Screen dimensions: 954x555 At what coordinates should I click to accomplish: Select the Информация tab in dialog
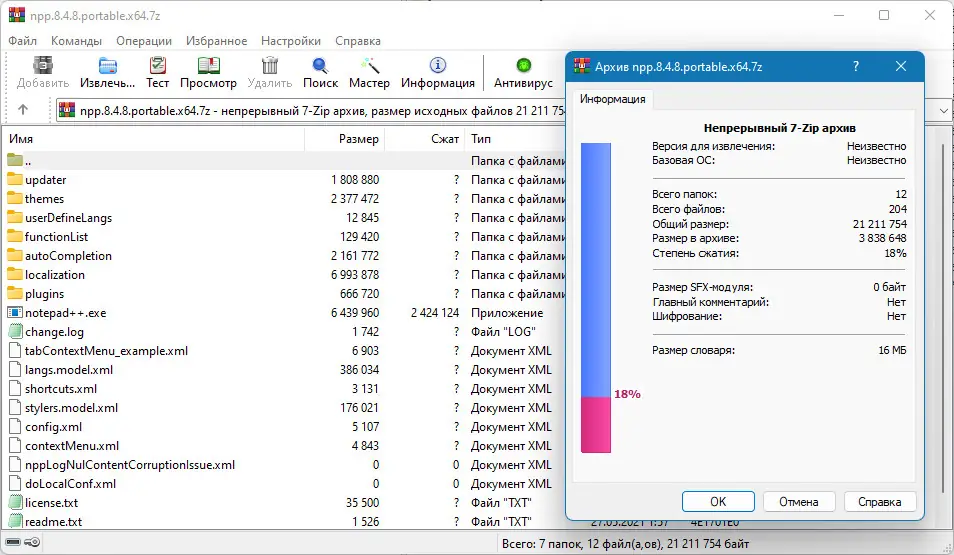click(613, 99)
